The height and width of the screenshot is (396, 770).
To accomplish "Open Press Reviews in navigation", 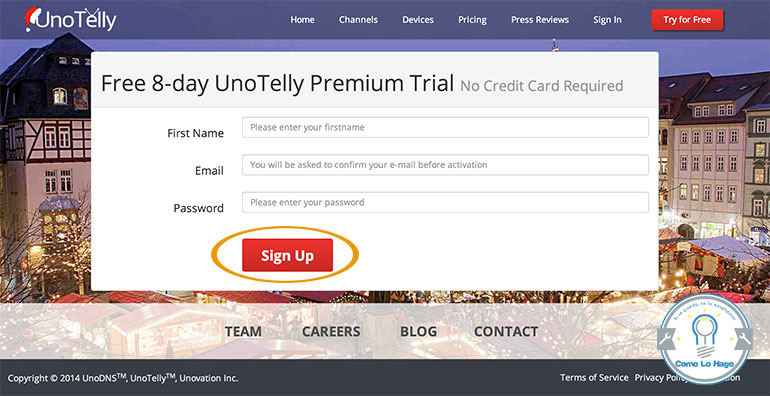I will tap(540, 20).
